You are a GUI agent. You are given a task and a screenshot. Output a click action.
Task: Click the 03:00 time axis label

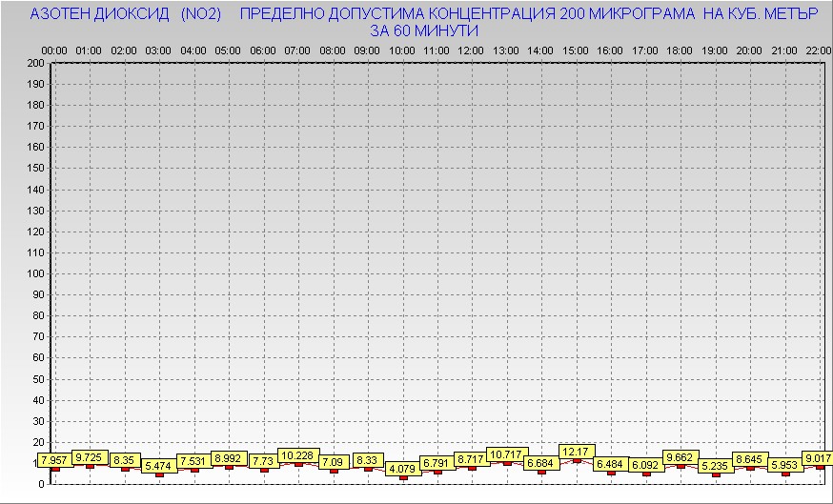158,51
